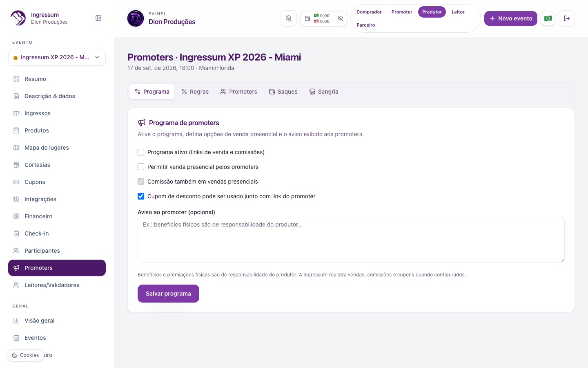The height and width of the screenshot is (368, 588).
Task: Switch to the Regras tab
Action: coord(195,92)
